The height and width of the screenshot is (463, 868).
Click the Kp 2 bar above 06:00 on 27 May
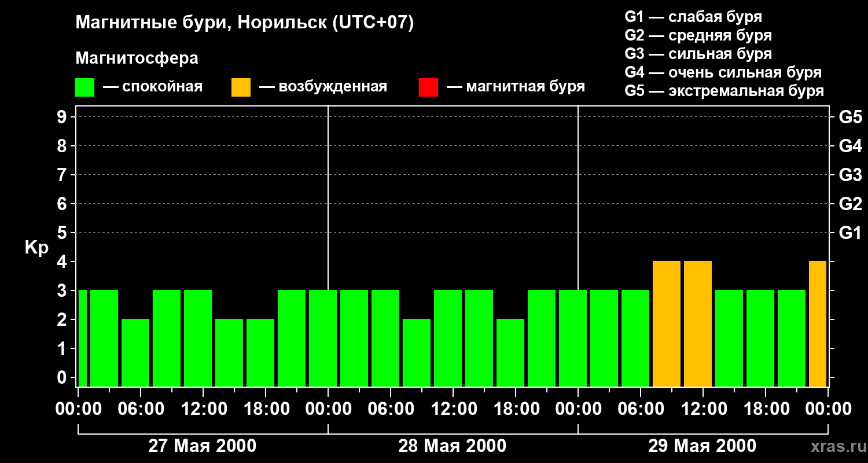point(135,352)
